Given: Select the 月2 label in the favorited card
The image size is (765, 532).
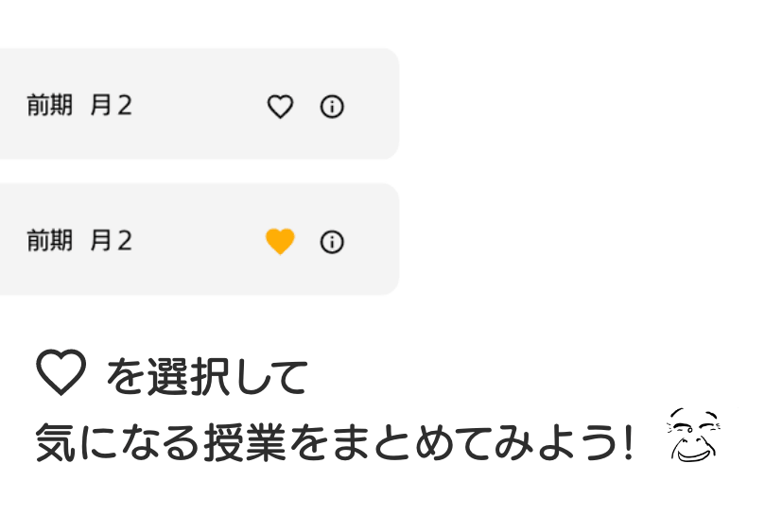Looking at the screenshot, I should tap(111, 241).
